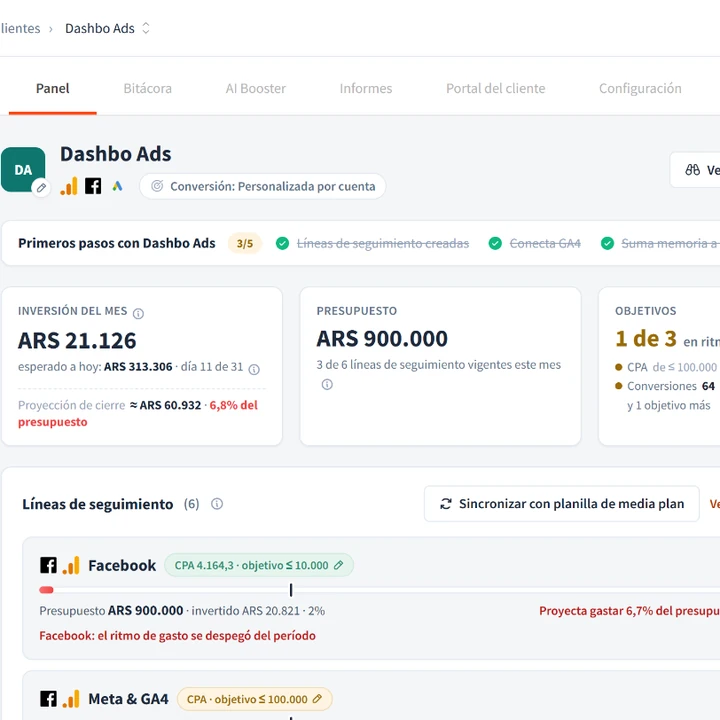Click the Facebook line red spend progress bar

tap(46, 590)
